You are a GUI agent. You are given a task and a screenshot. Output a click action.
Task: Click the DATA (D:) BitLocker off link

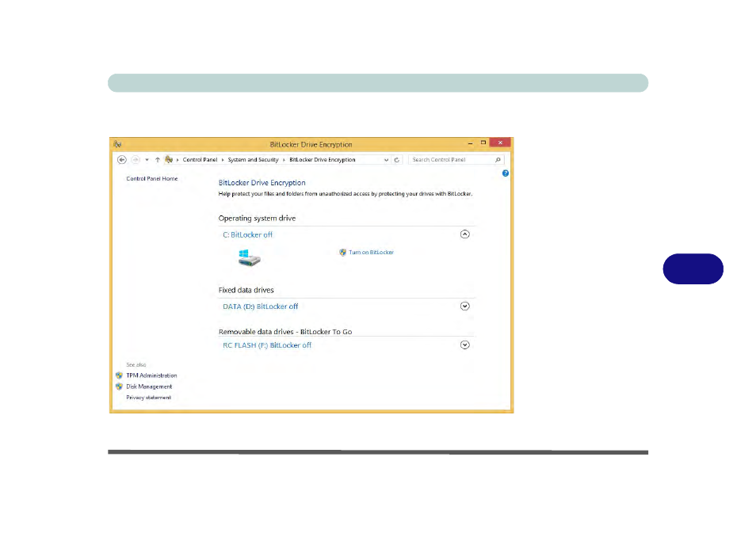pos(261,306)
